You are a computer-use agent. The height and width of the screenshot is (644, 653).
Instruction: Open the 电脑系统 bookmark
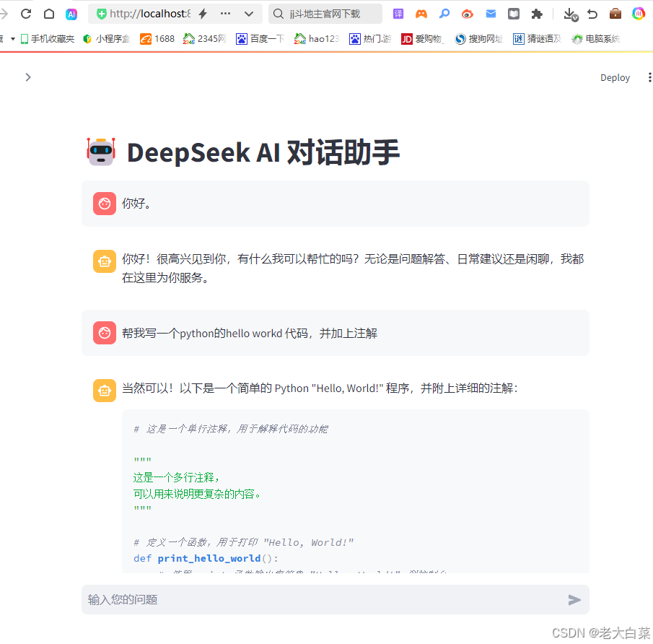click(595, 39)
